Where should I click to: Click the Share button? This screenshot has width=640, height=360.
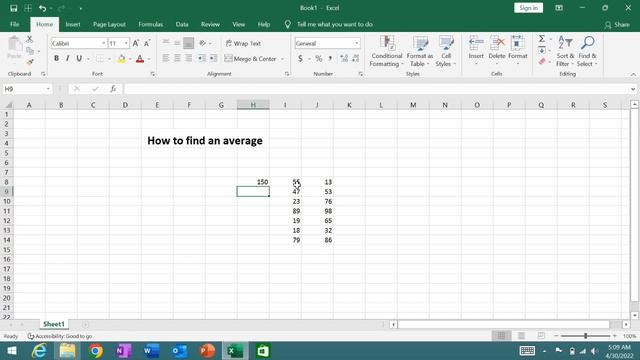click(617, 24)
